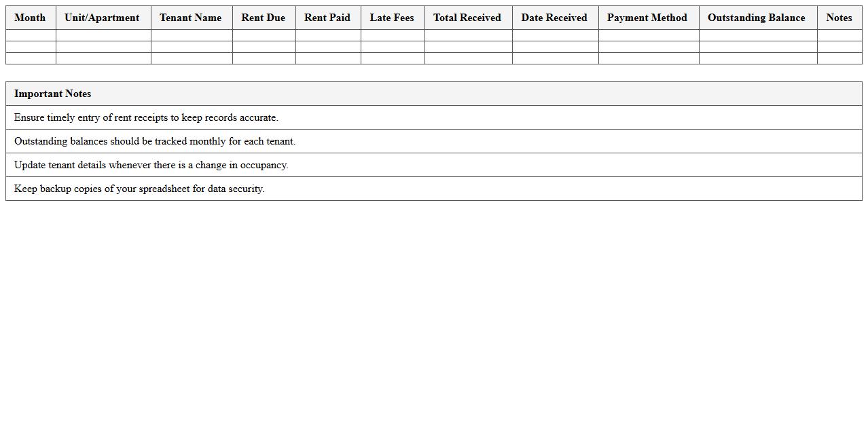Select the Unit/Apartment column header

coord(102,18)
